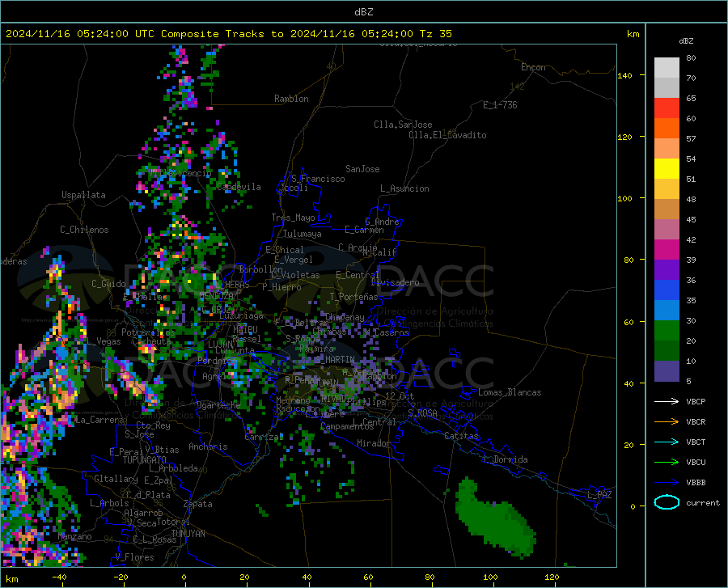The height and width of the screenshot is (588, 728).
Task: Select the light blue 30 dBZ swatch
Action: (x=667, y=311)
